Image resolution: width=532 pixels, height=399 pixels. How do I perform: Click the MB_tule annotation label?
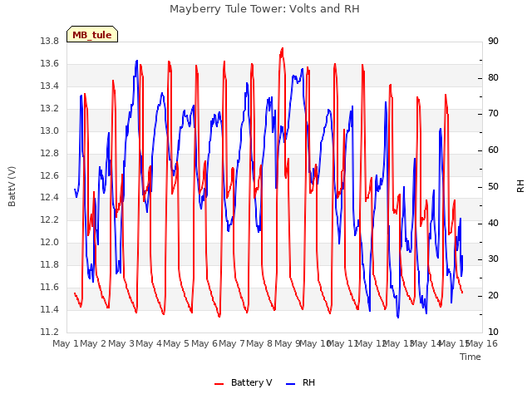tap(92, 35)
